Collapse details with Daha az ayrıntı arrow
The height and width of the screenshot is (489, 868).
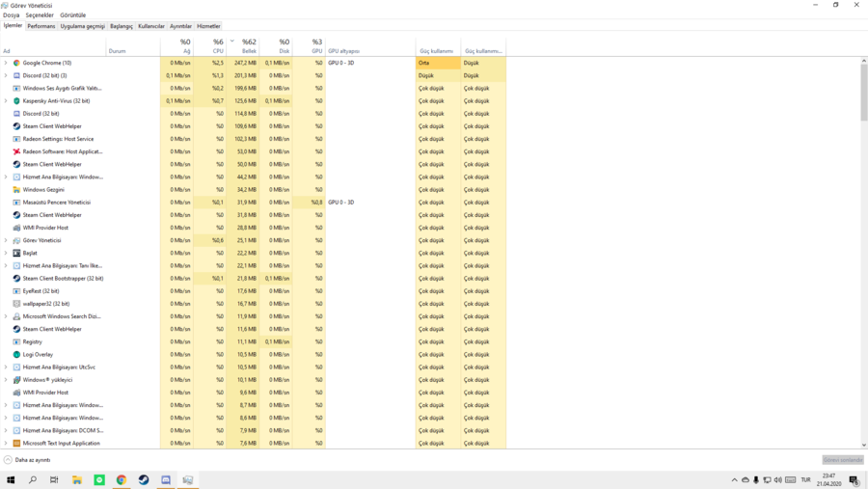[x=8, y=460]
